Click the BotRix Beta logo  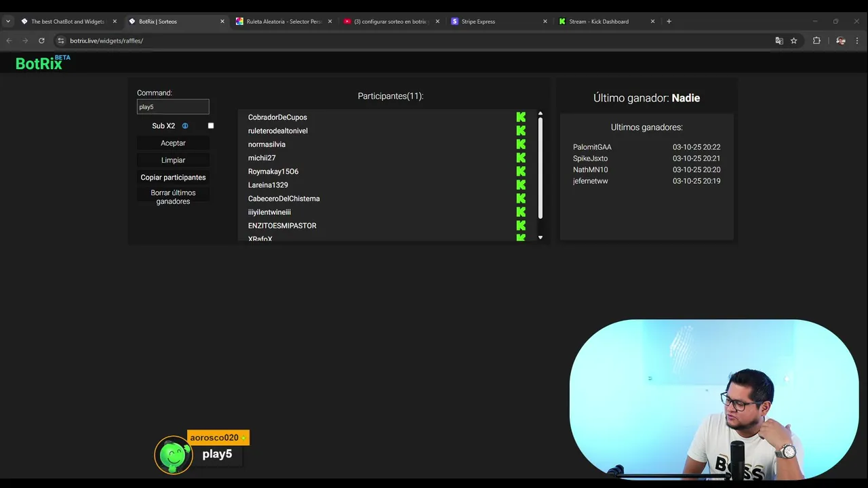pos(43,63)
